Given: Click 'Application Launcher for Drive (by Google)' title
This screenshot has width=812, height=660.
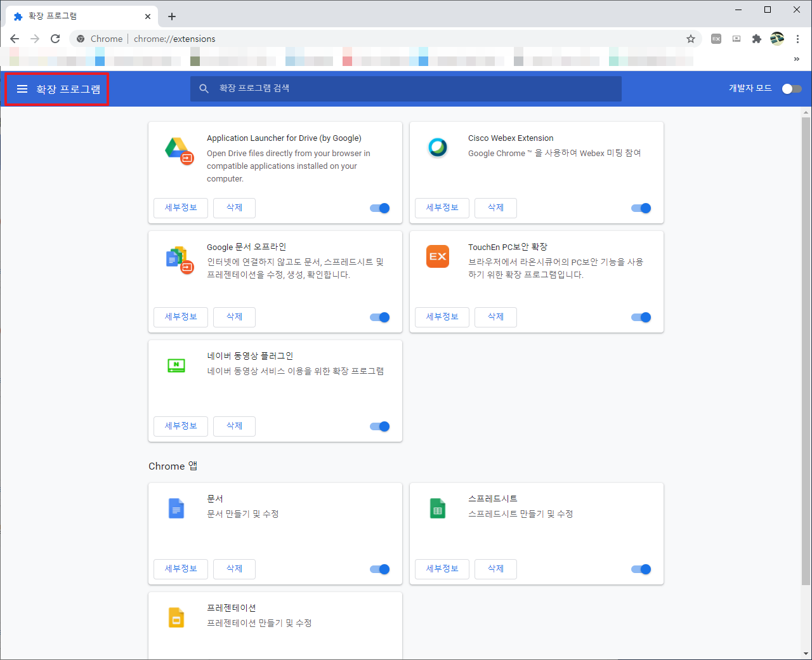Looking at the screenshot, I should tap(284, 138).
